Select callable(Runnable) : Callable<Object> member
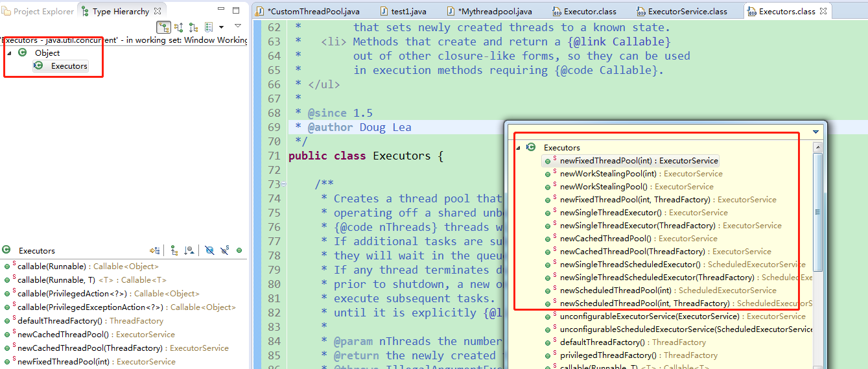Screen dimensions: 868x369 click(x=80, y=267)
